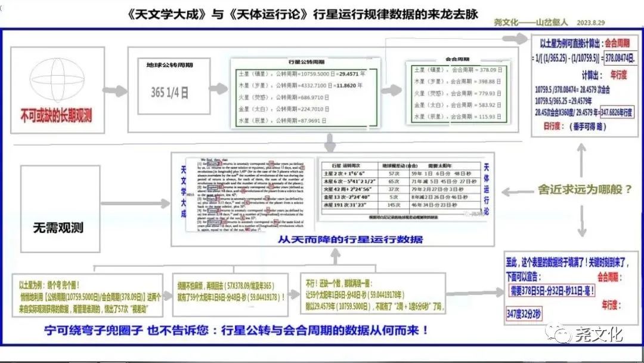The image size is (644, 363).
Task: Select the 水星 公转周期=87.9691日 row
Action: [283, 121]
